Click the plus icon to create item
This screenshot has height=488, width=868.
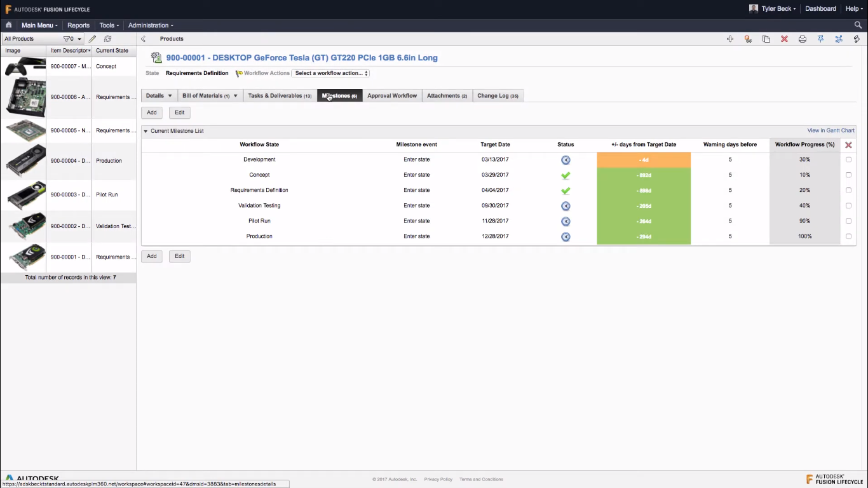[x=730, y=39]
